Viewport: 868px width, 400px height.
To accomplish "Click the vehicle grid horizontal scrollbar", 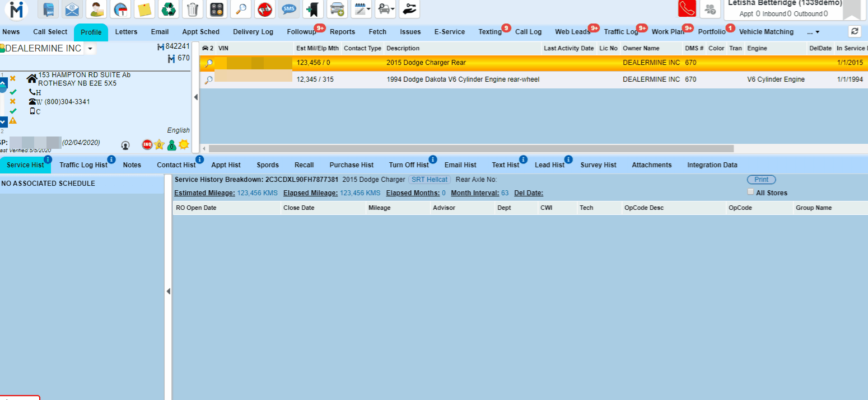I will pos(470,149).
